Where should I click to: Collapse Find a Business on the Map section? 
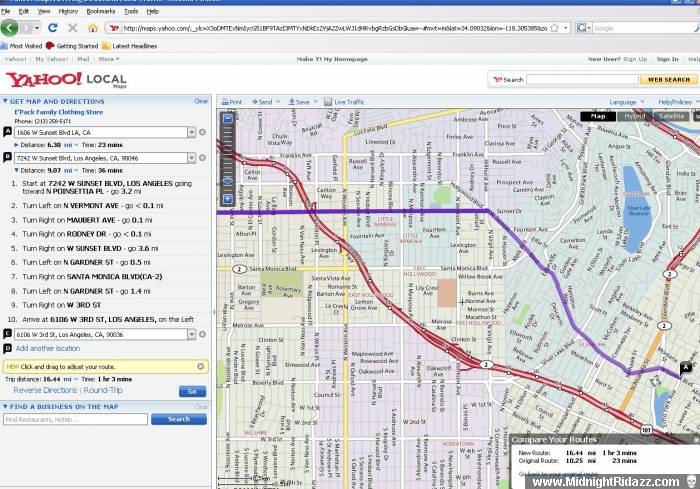(5, 406)
